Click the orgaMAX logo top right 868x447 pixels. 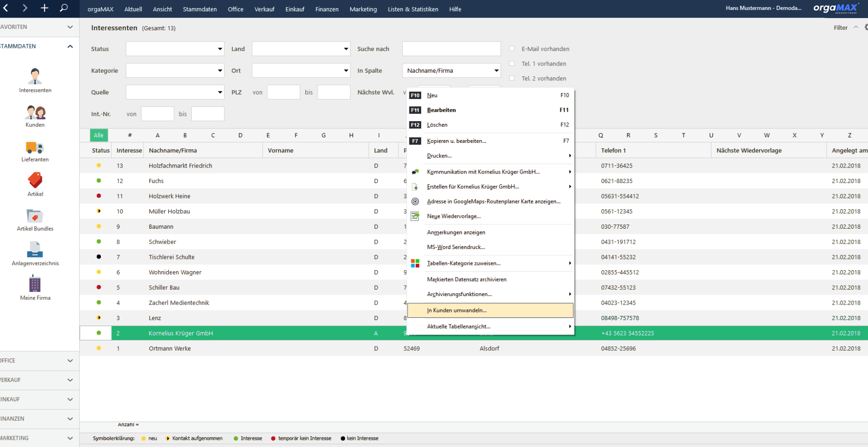coord(836,8)
